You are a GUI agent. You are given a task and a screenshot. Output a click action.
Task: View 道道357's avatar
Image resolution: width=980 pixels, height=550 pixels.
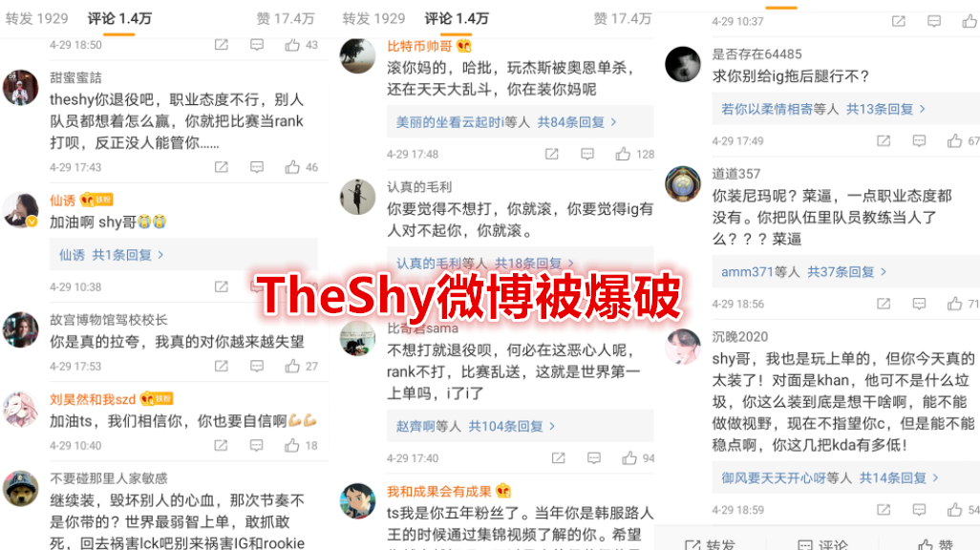[x=682, y=183]
